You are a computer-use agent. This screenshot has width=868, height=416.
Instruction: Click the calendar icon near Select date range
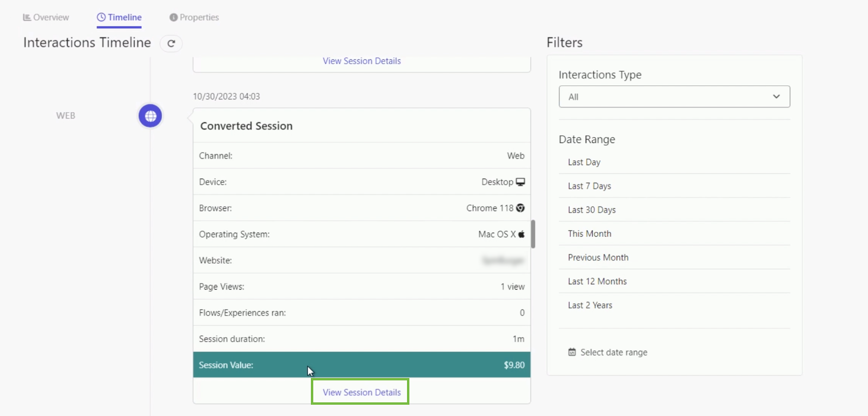click(x=571, y=352)
